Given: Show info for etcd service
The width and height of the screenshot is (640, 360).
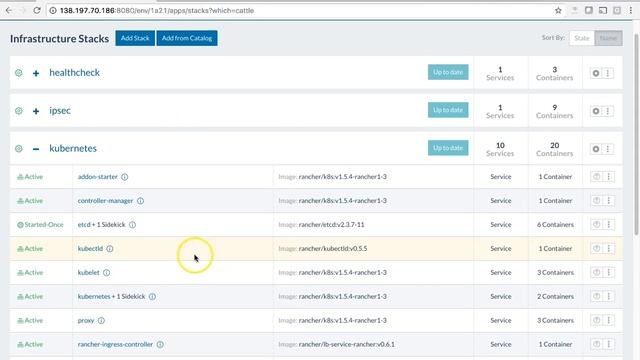Looking at the screenshot, I should (x=133, y=225).
